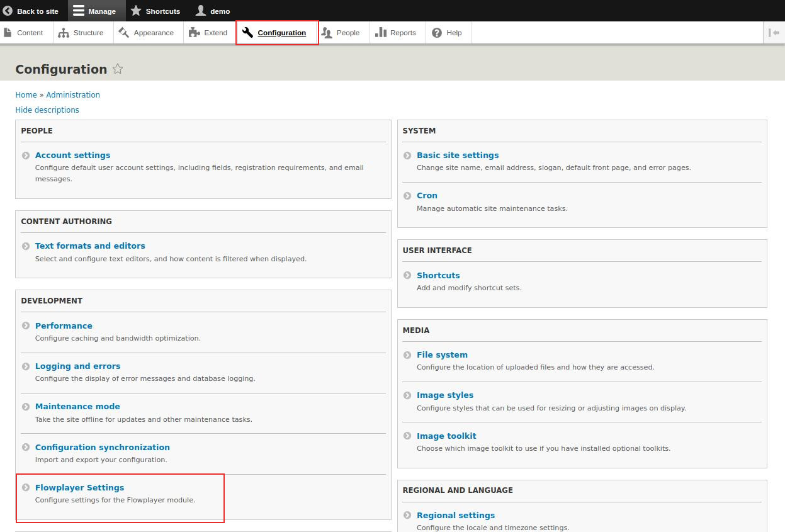Viewport: 785px width, 532px height.
Task: Open Basic site settings
Action: click(x=458, y=155)
